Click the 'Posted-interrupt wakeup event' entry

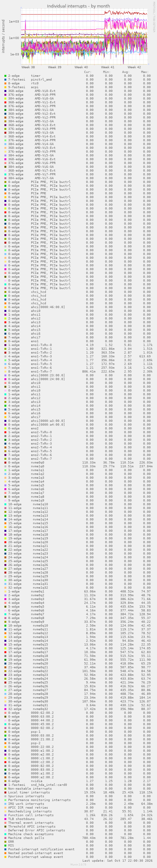click(x=36, y=857)
